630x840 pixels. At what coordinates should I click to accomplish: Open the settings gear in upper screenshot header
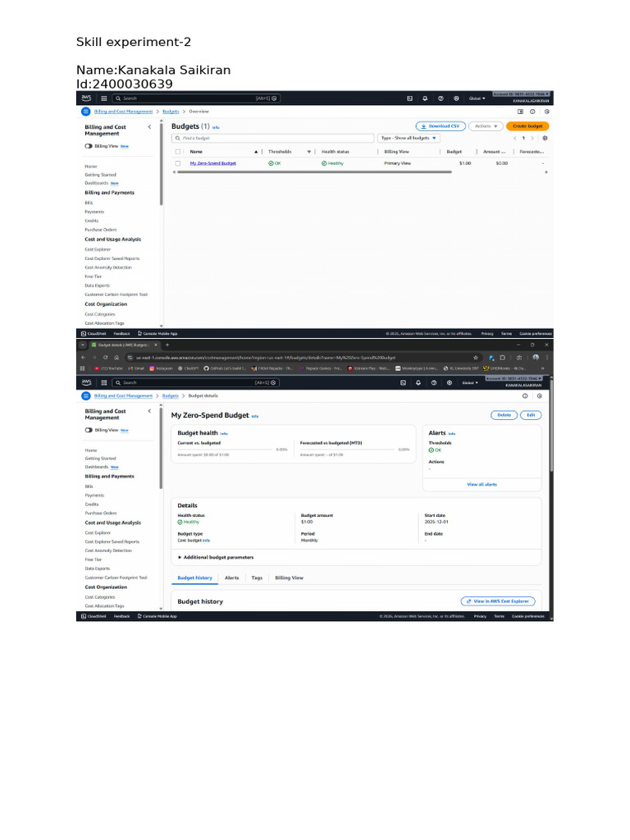point(456,98)
